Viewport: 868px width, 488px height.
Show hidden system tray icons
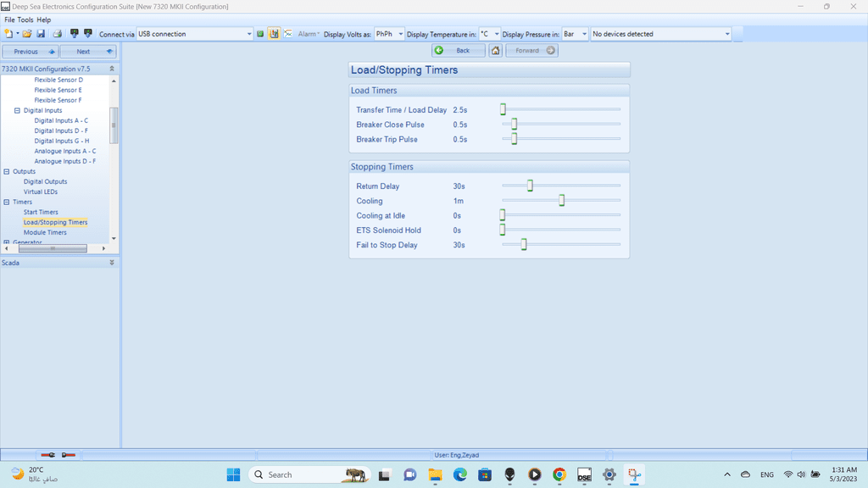[727, 474]
